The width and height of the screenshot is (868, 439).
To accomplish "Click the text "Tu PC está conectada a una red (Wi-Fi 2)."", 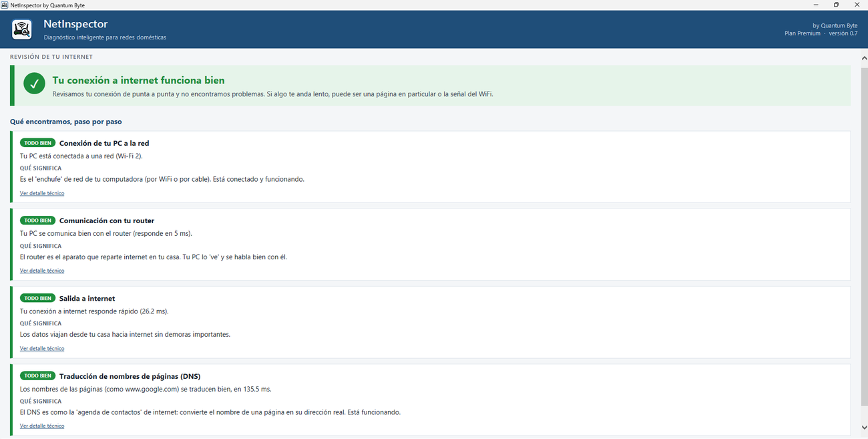I will [x=81, y=156].
